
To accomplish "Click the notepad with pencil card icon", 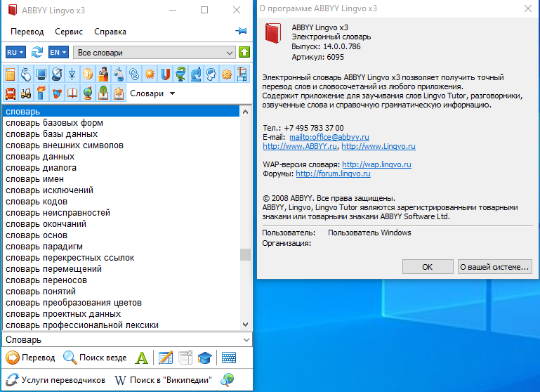I will click(166, 358).
